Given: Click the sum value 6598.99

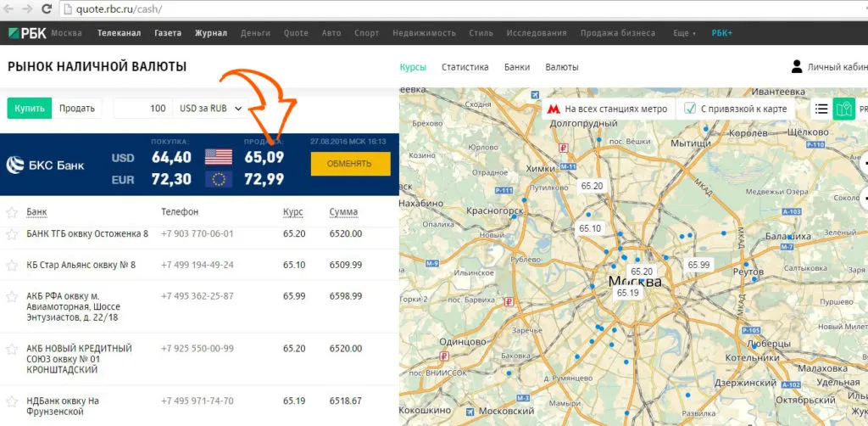Looking at the screenshot, I should (346, 296).
